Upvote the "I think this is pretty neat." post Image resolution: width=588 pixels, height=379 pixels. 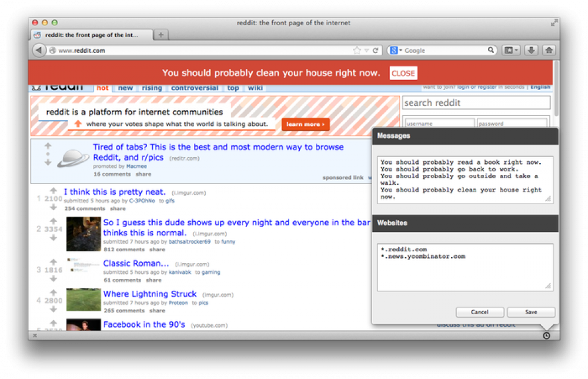coord(54,191)
